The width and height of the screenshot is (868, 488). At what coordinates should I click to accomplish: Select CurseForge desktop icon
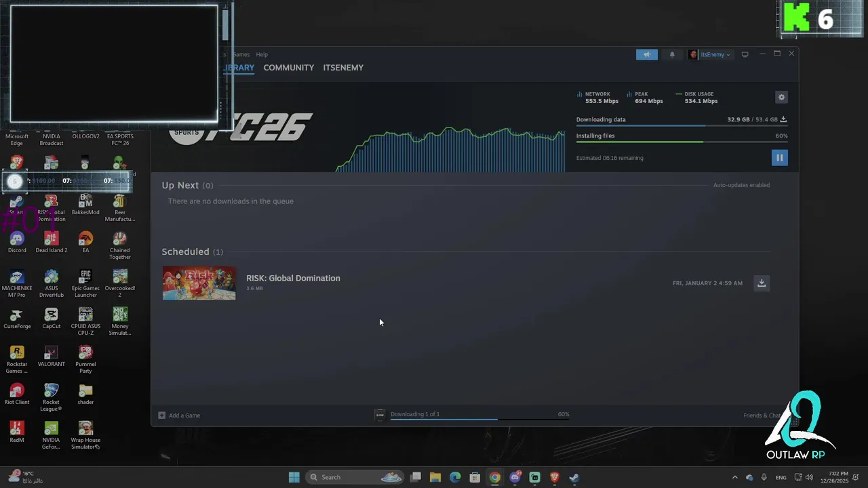[17, 318]
